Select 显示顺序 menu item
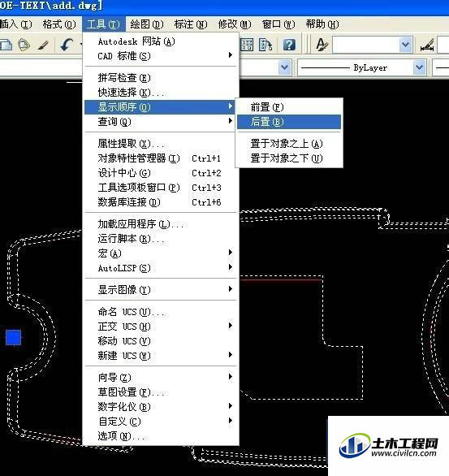The width and height of the screenshot is (449, 476). pos(160,107)
